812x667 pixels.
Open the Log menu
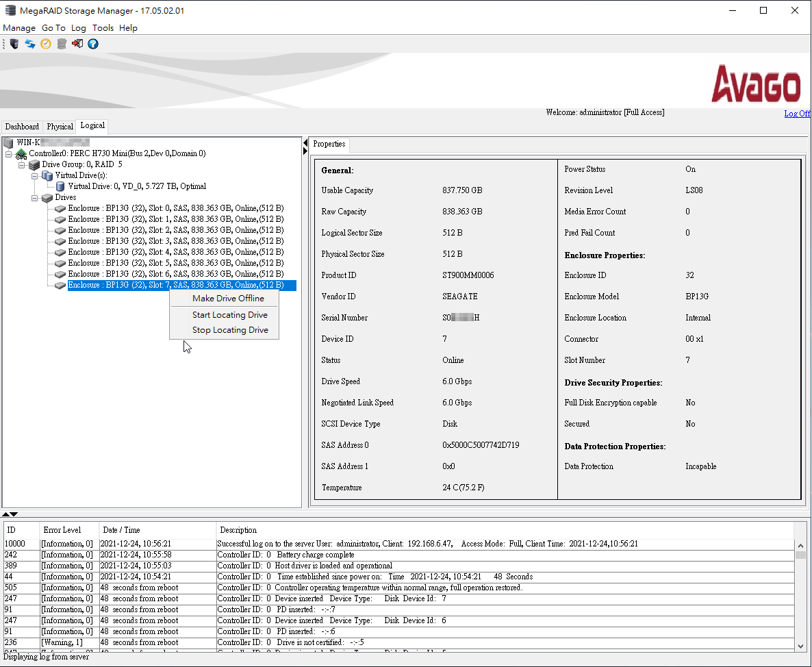tap(78, 28)
